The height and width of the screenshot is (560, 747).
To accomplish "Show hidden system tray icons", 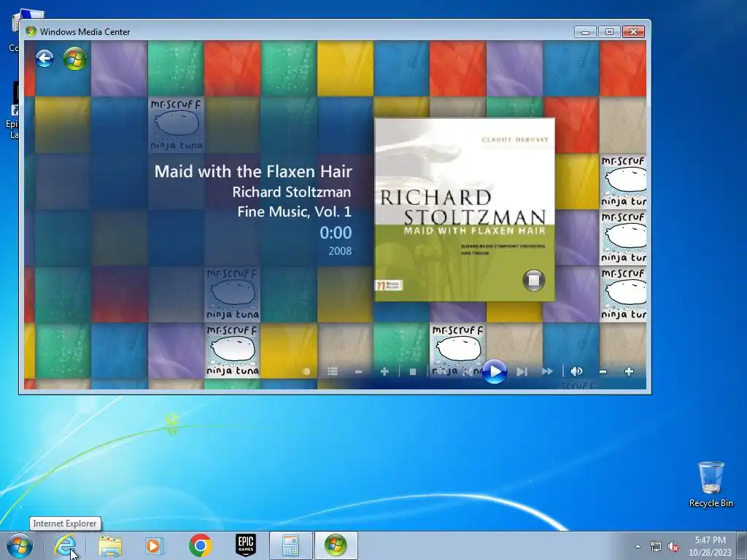I will point(638,546).
